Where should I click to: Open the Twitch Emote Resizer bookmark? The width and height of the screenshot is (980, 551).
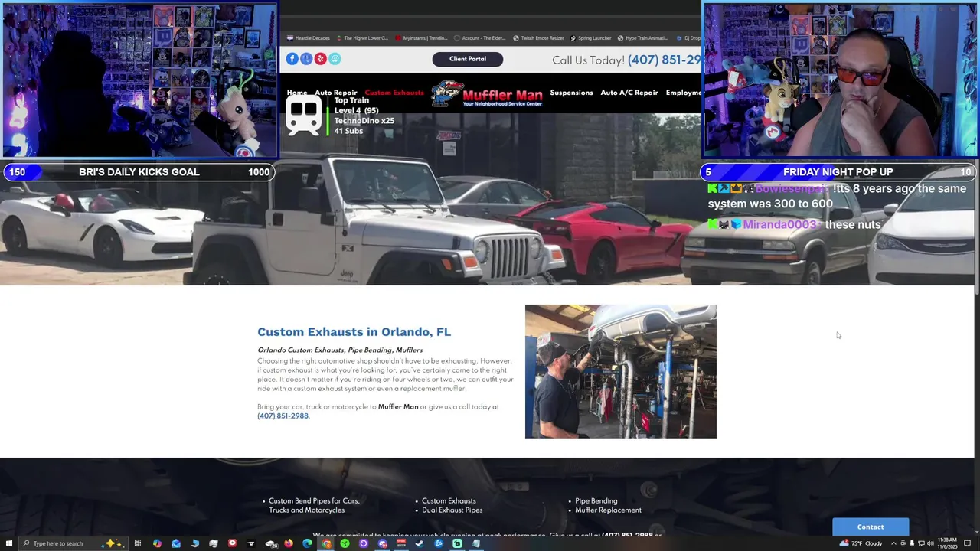(x=538, y=38)
